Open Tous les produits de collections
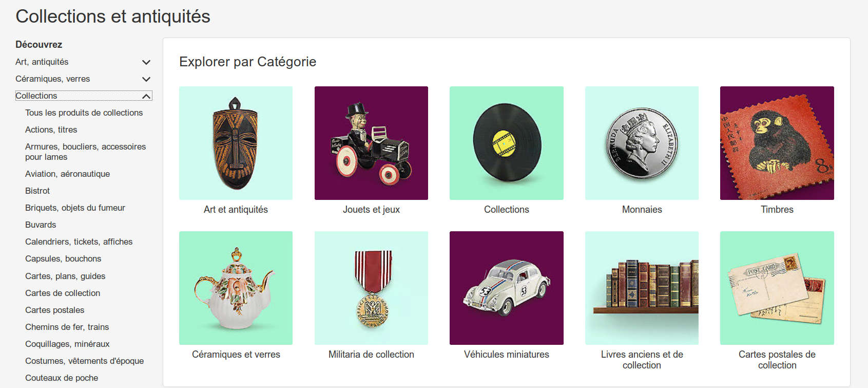This screenshot has width=868, height=388. [x=84, y=113]
